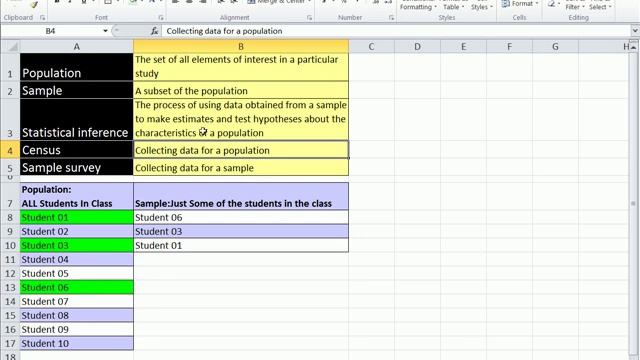
Task: Select green Student 03 cell in column A
Action: coord(76,245)
